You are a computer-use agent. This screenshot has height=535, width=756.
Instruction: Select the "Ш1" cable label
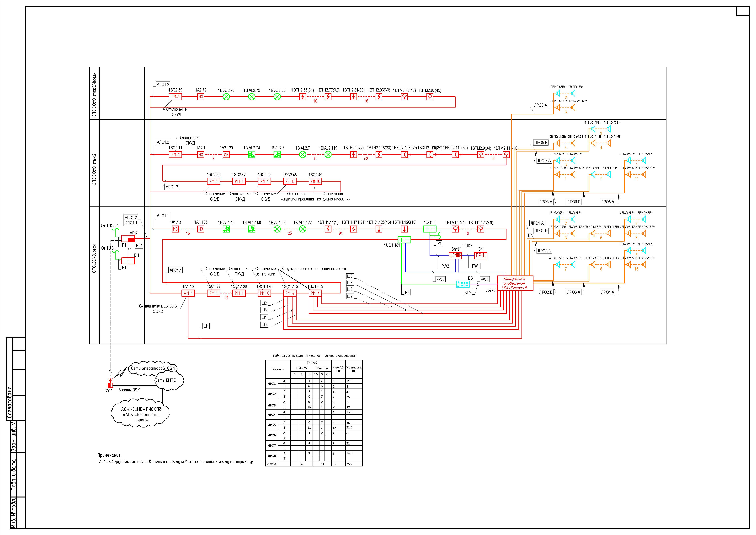[x=206, y=326]
